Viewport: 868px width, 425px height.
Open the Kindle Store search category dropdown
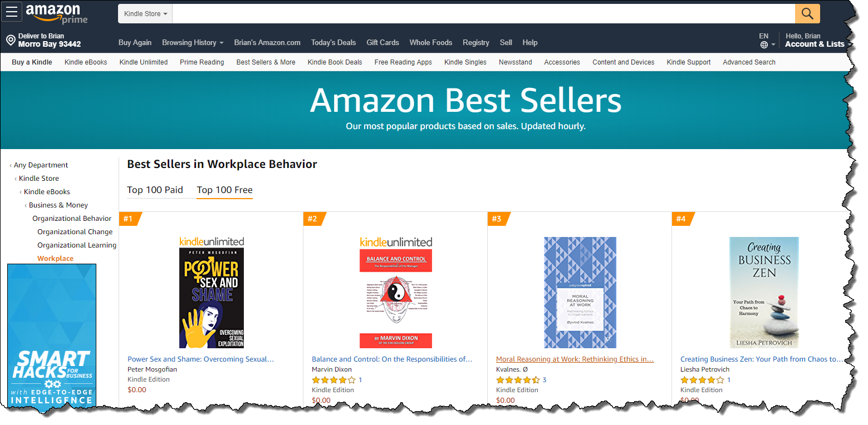tap(145, 13)
